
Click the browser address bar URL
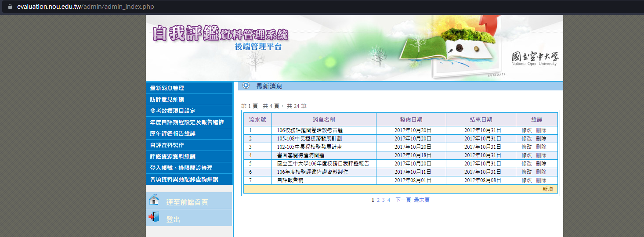click(86, 7)
